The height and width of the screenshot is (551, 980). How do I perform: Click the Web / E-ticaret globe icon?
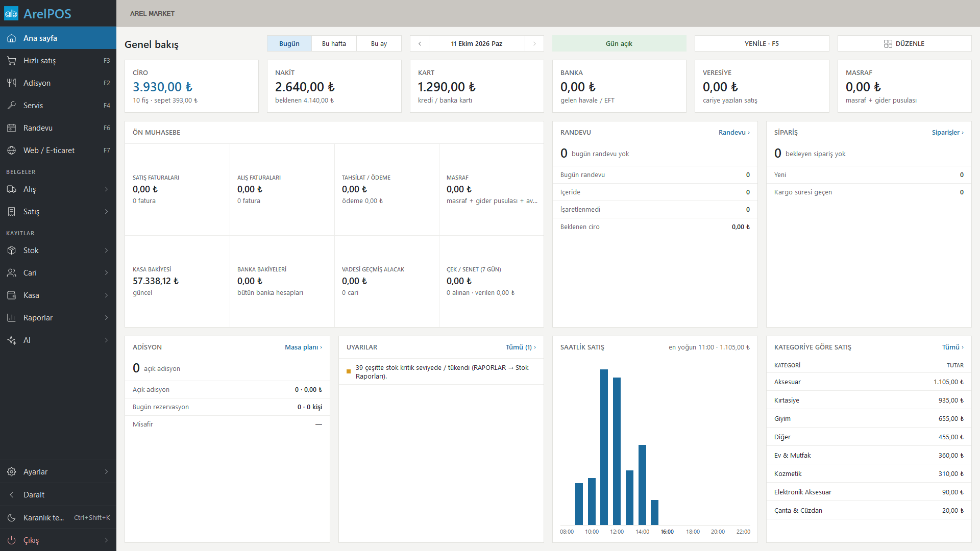11,151
